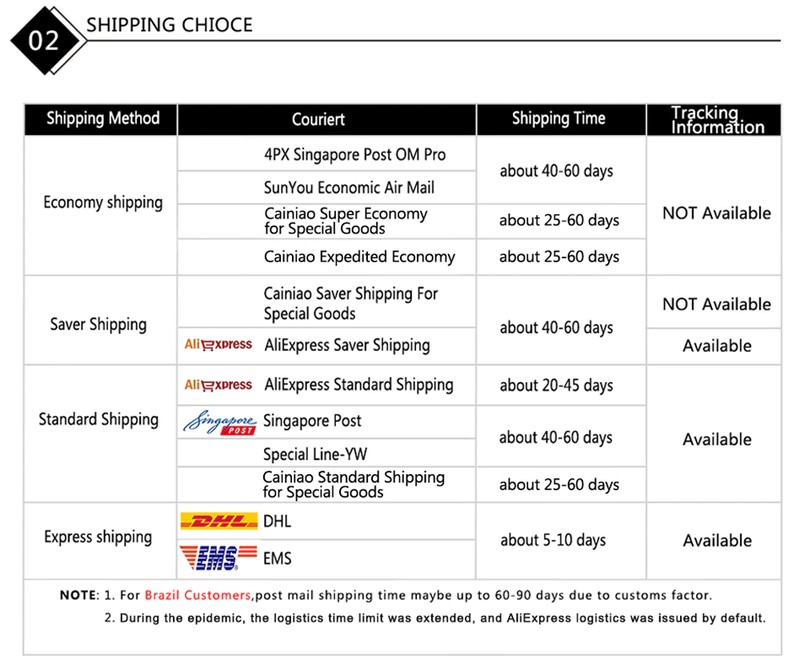
Task: Click the AliExpress logo beside Standard Shipping
Action: 218,385
